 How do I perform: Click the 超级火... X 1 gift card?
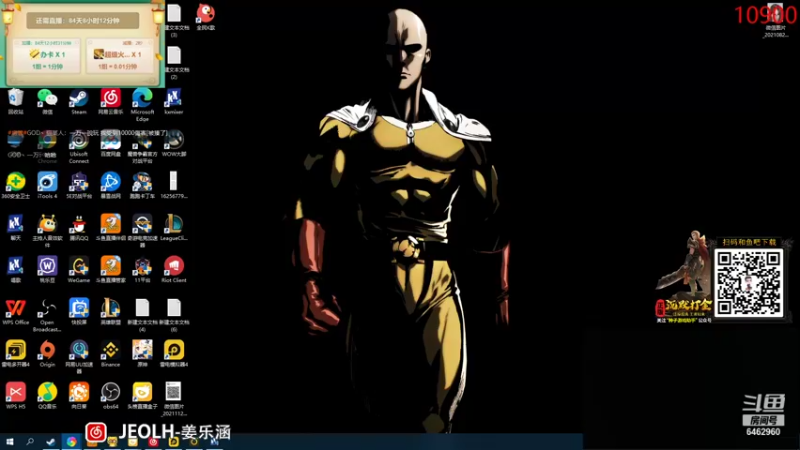tap(118, 56)
